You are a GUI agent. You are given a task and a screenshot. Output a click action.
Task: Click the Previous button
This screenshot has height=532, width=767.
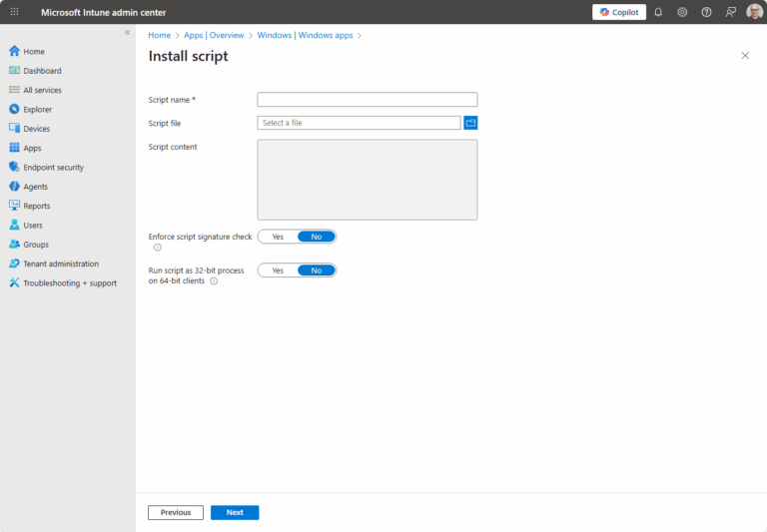[x=176, y=512]
